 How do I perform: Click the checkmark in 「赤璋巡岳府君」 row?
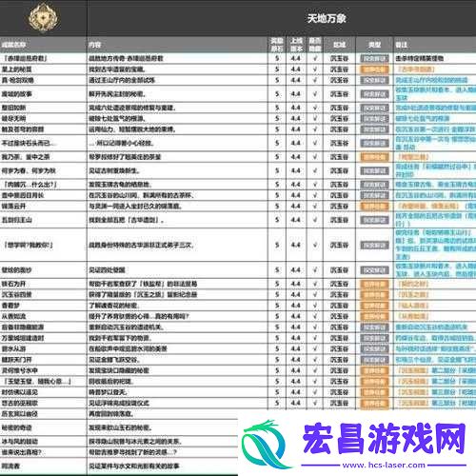[315, 58]
